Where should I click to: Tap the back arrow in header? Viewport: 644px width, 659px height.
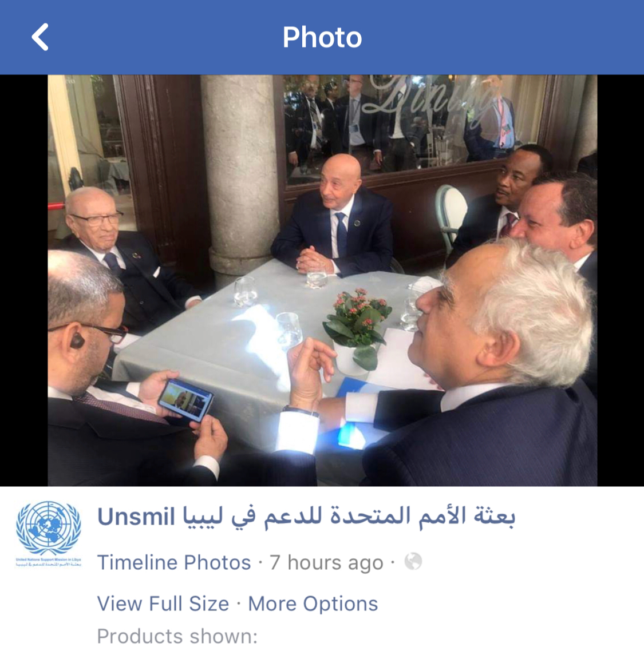tap(41, 37)
